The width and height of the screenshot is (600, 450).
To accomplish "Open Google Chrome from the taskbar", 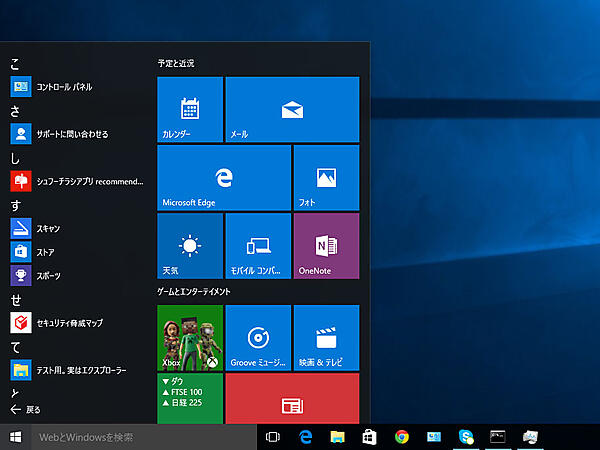I will click(402, 437).
